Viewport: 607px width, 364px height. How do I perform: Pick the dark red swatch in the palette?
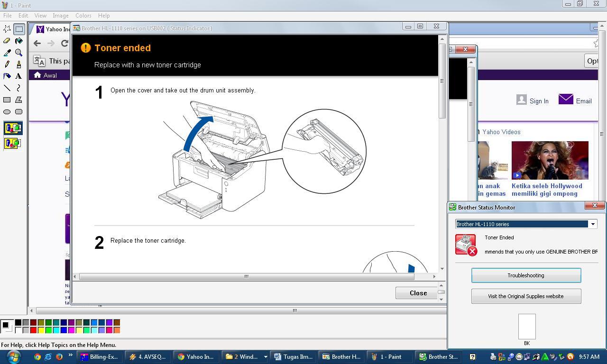[x=33, y=322]
